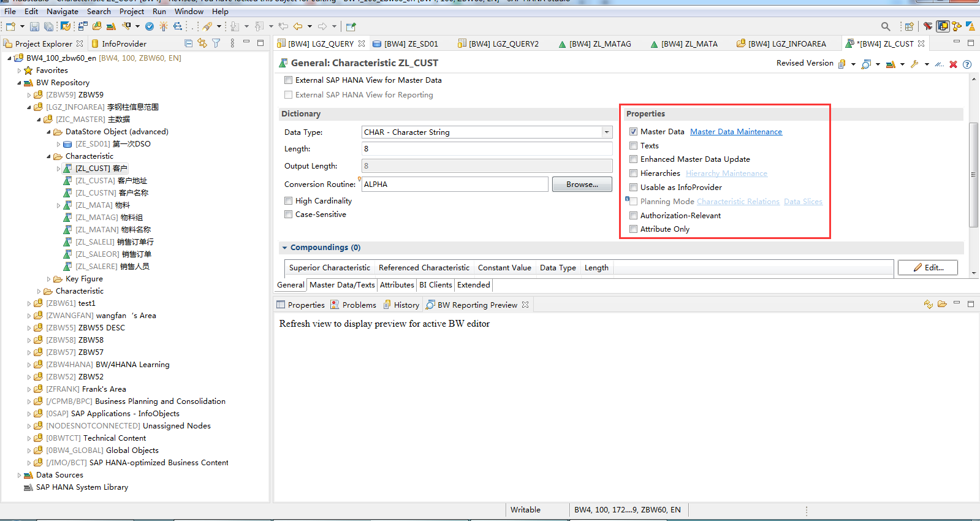Collapse the BW Repository tree node
980x521 pixels.
(x=19, y=83)
